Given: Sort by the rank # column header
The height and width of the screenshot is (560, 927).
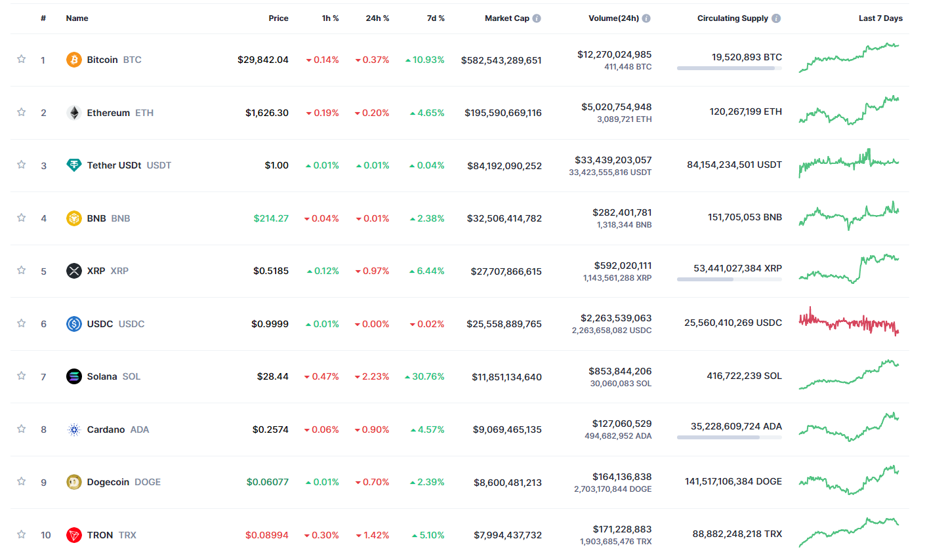Looking at the screenshot, I should 43,18.
